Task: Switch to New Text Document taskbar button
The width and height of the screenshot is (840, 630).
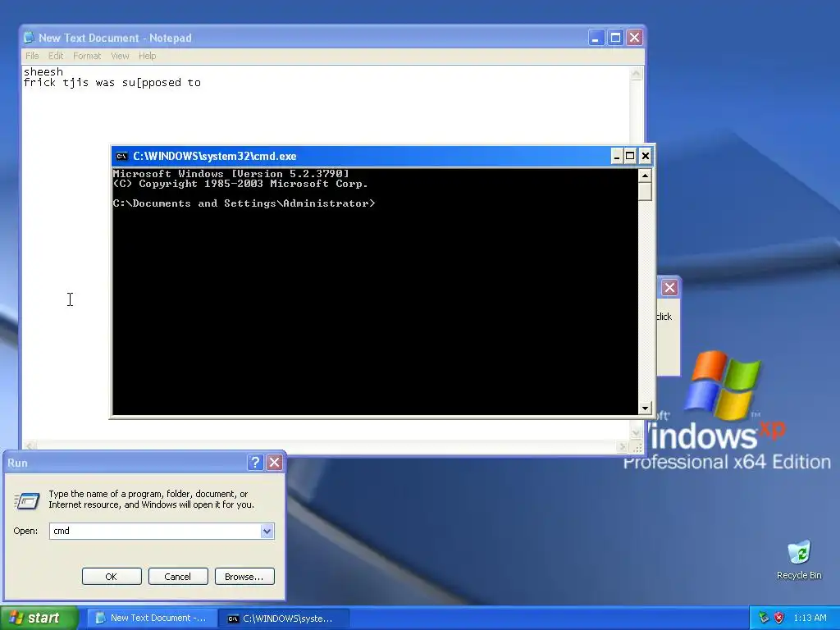Action: tap(152, 619)
